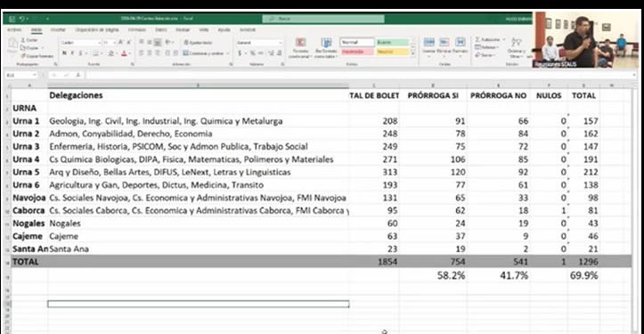Screen dimensions: 644x334
Task: Open the General number format dropdown
Action: pyautogui.click(x=259, y=43)
